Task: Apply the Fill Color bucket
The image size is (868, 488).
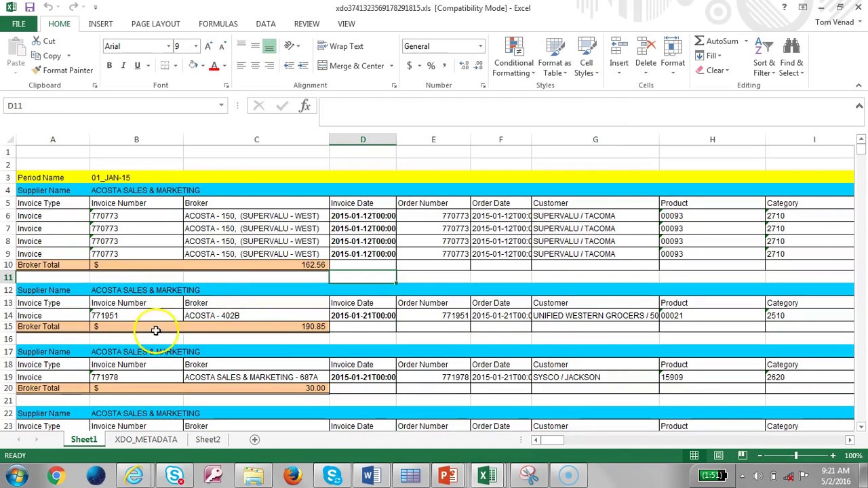Action: tap(193, 66)
